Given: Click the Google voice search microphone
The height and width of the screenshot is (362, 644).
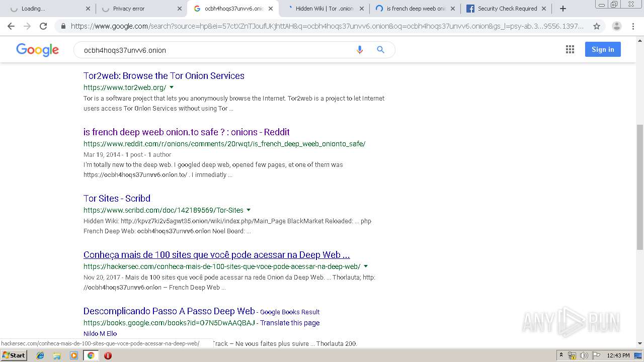Looking at the screenshot, I should pos(359,50).
